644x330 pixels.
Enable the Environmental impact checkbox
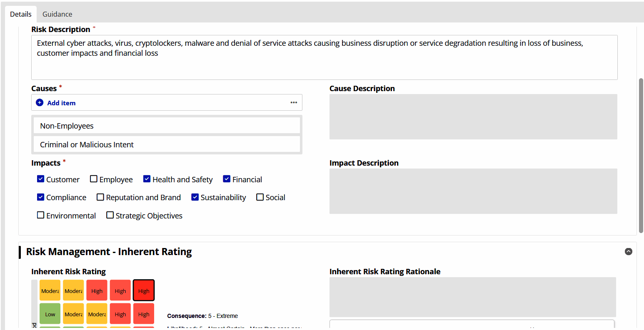tap(41, 215)
